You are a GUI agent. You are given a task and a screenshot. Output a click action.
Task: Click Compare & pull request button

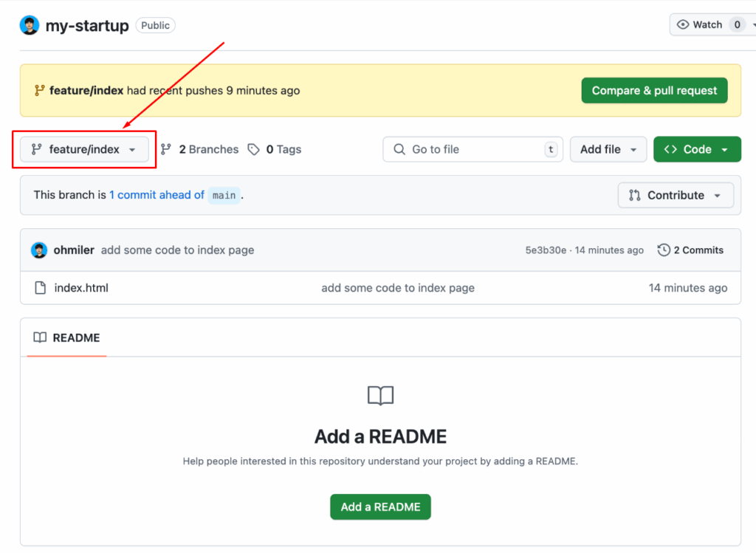pos(654,91)
